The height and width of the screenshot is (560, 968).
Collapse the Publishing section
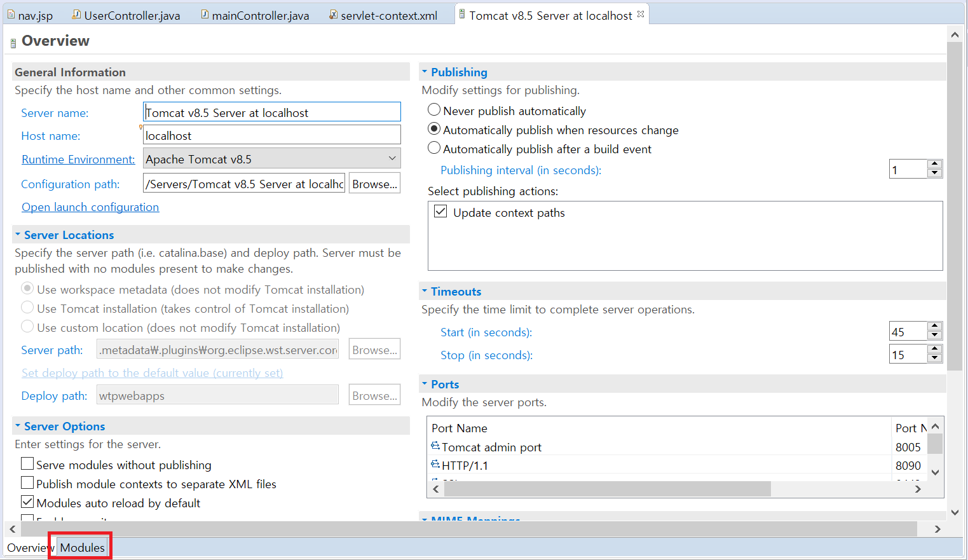pos(425,72)
